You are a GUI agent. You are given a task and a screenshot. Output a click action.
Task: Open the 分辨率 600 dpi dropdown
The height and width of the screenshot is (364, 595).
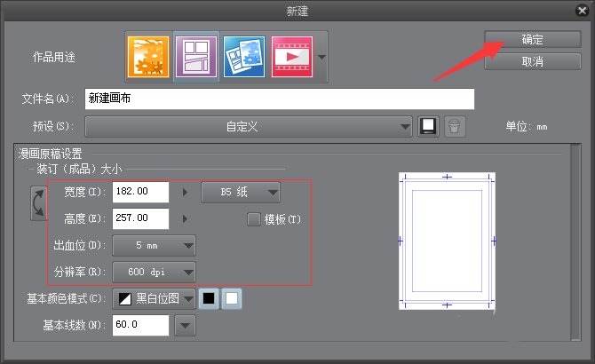pyautogui.click(x=154, y=272)
